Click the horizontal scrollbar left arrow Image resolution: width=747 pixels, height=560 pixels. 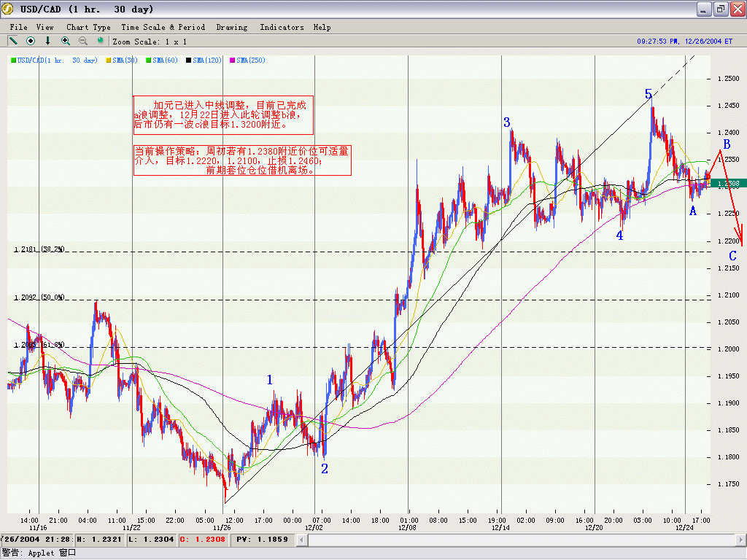point(301,540)
